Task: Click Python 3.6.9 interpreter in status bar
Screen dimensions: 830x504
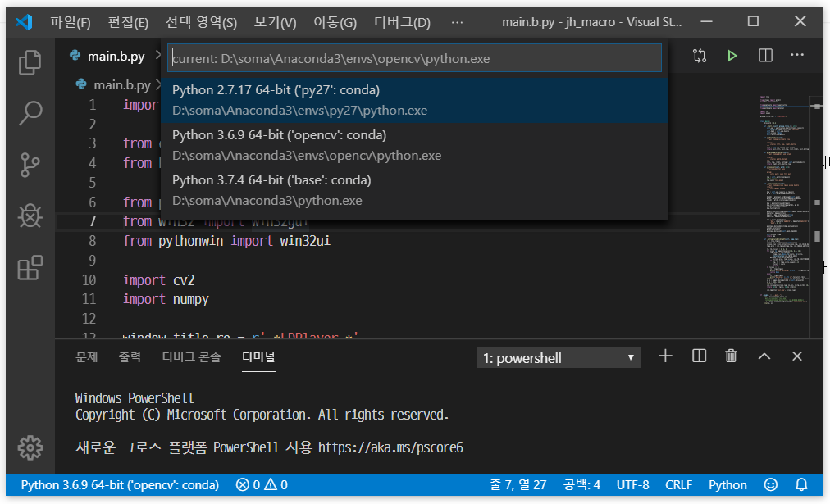Action: click(x=120, y=485)
